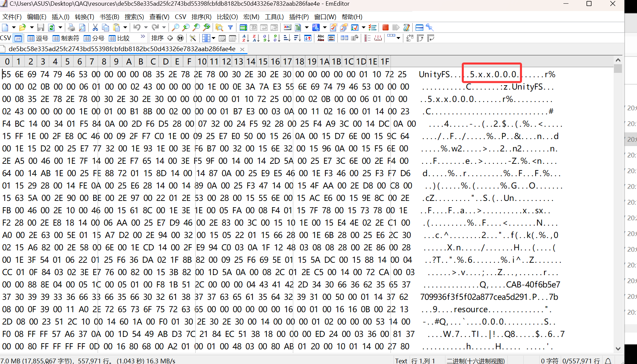Open Find with the magnifier icon
This screenshot has height=364, width=637.
[x=175, y=27]
